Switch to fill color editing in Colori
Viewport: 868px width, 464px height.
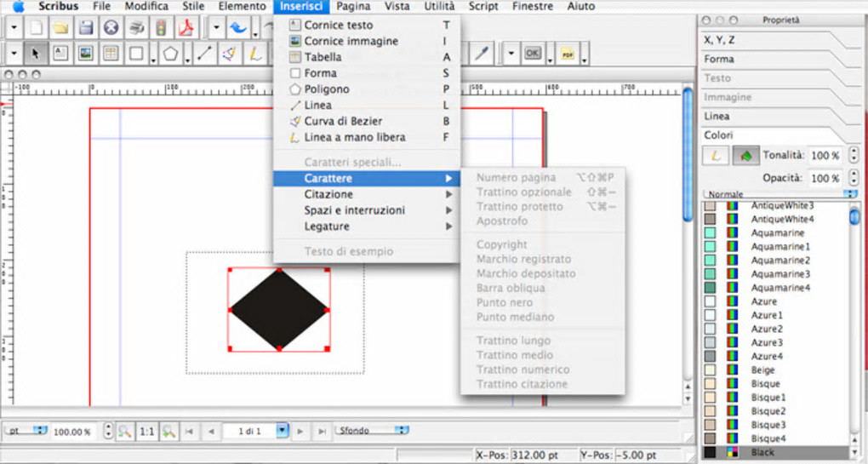point(745,156)
